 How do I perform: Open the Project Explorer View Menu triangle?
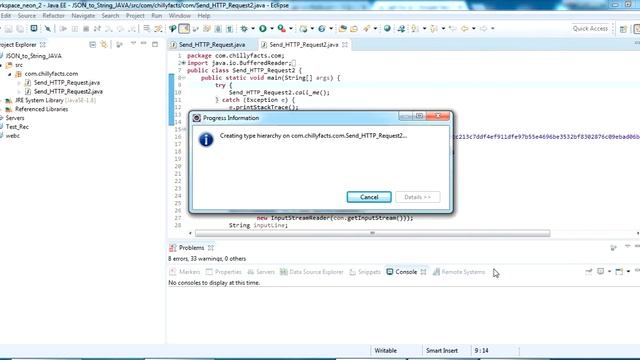133,43
